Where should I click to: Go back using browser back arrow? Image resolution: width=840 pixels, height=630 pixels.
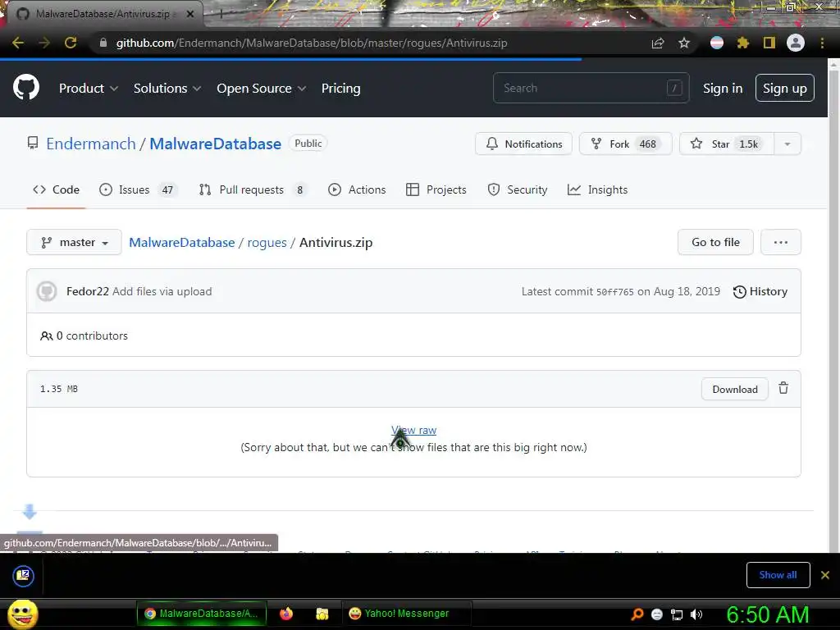[18, 43]
